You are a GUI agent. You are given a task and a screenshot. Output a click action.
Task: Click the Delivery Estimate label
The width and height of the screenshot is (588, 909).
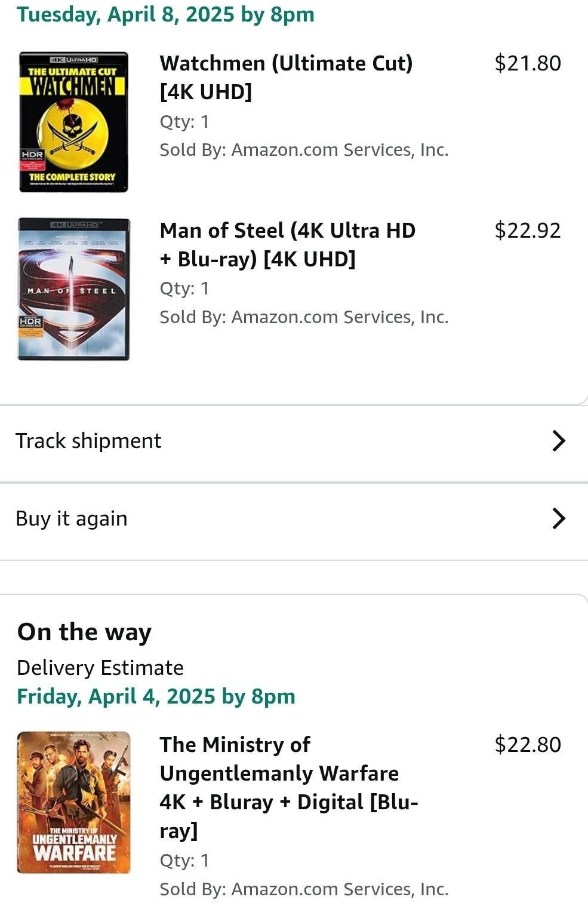click(100, 668)
